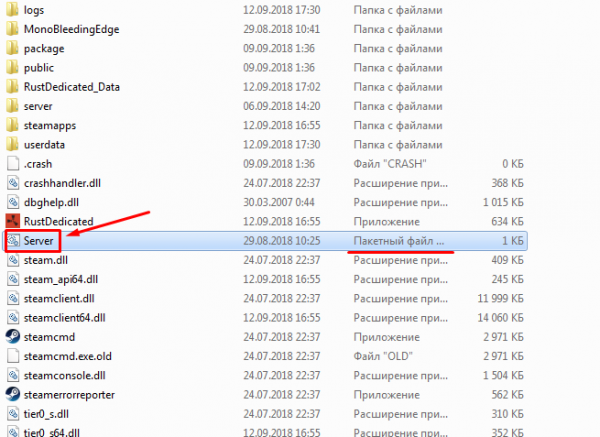The width and height of the screenshot is (600, 437).
Task: Click the public folder icon
Action: (x=12, y=67)
